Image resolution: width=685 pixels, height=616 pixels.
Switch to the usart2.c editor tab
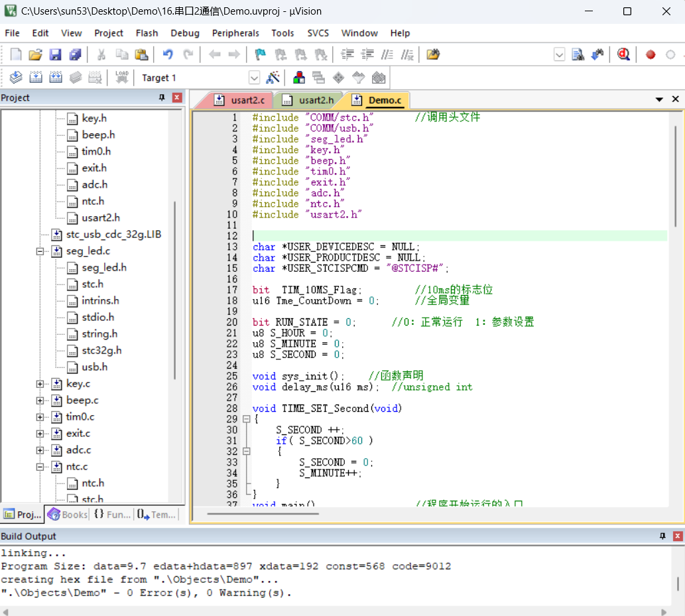pos(240,100)
